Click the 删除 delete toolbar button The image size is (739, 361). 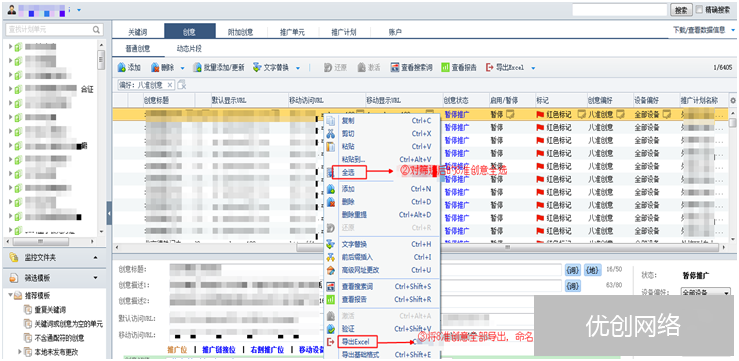pyautogui.click(x=163, y=68)
